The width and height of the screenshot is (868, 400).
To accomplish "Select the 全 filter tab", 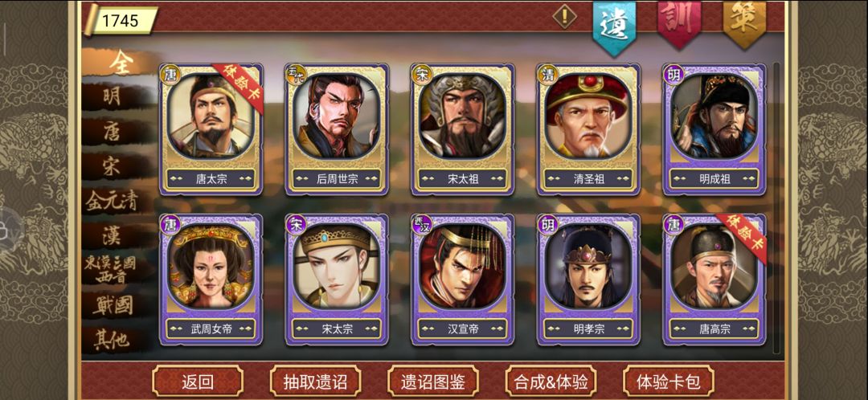I will pos(121,63).
